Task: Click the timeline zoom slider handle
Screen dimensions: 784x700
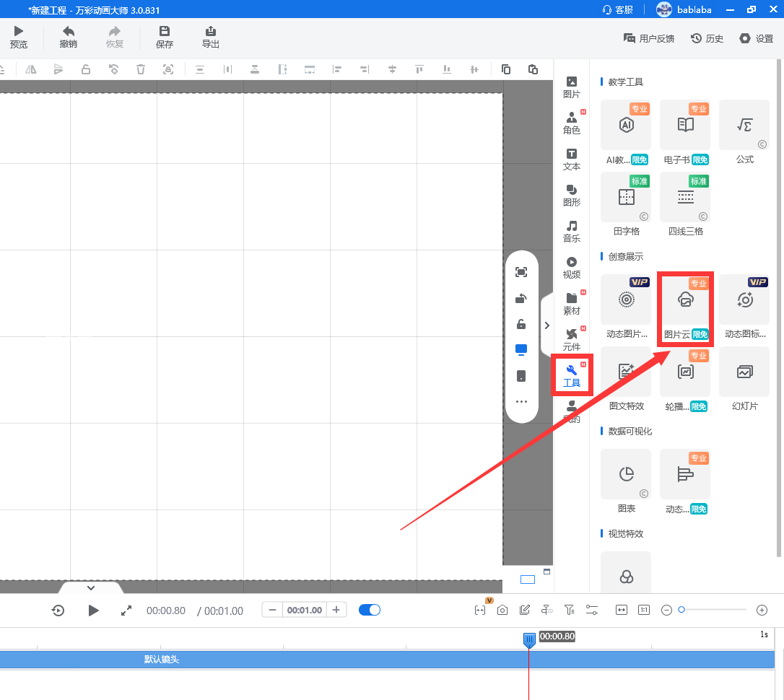Action: pyautogui.click(x=681, y=610)
